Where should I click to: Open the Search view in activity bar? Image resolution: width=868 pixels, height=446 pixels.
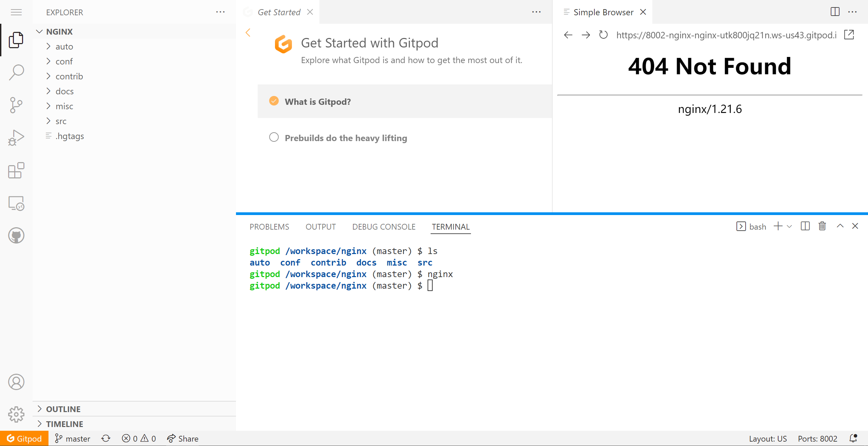(16, 72)
